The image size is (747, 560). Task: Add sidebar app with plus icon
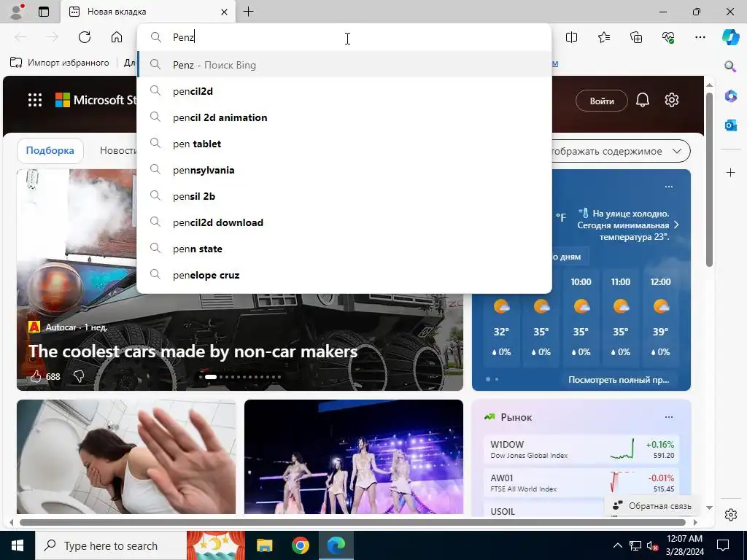coord(730,172)
